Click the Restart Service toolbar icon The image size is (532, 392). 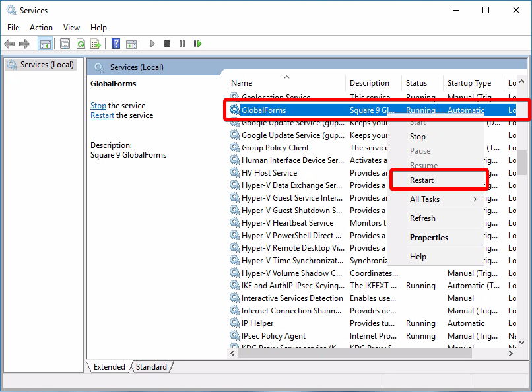[197, 44]
